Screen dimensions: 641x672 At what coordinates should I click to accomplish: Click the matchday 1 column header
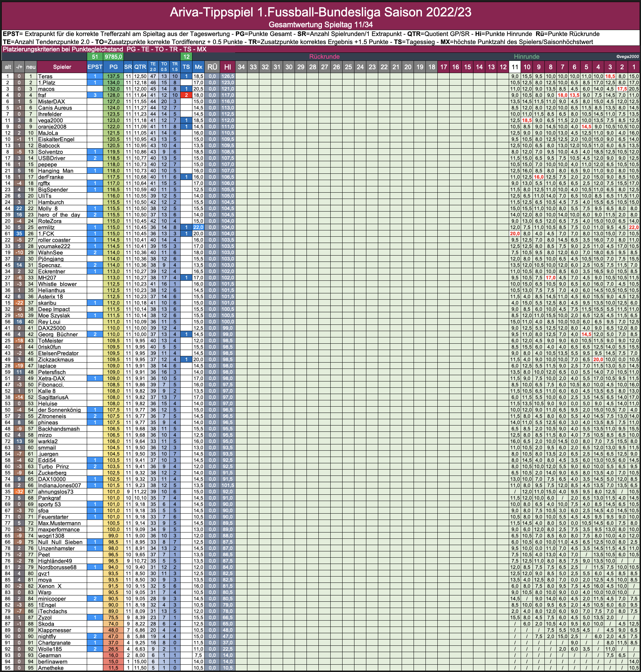(x=634, y=67)
